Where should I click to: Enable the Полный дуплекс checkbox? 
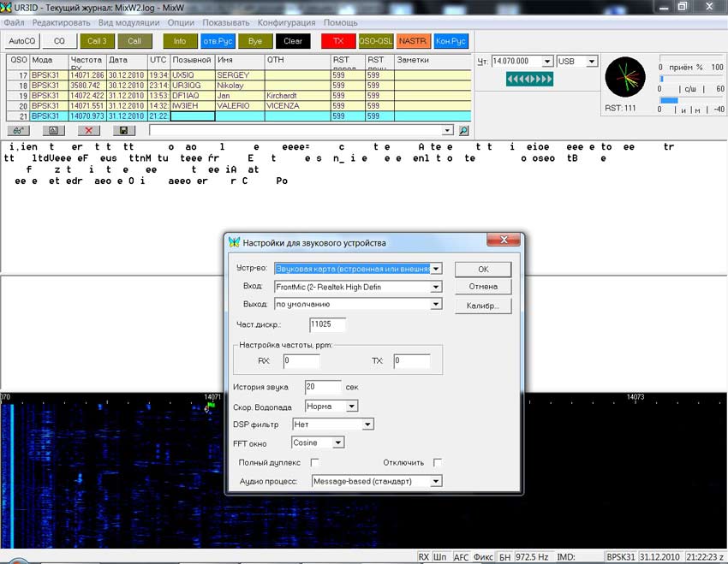315,463
